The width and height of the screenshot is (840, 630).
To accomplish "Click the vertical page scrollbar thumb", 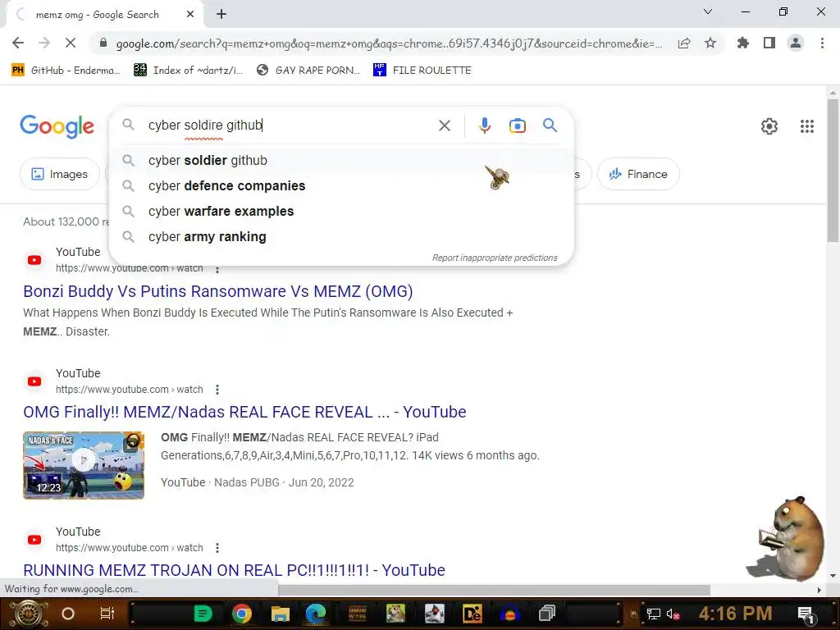I will click(833, 171).
